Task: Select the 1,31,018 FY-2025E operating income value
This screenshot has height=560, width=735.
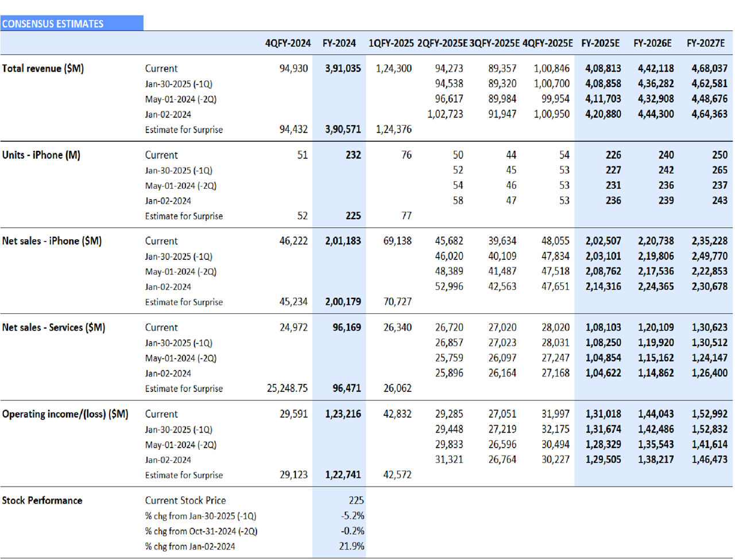Action: (x=604, y=413)
